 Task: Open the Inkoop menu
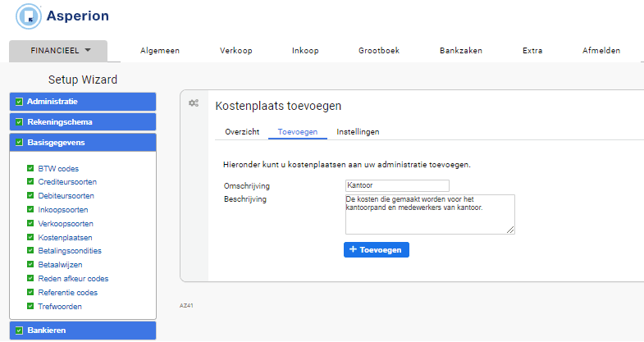(305, 51)
